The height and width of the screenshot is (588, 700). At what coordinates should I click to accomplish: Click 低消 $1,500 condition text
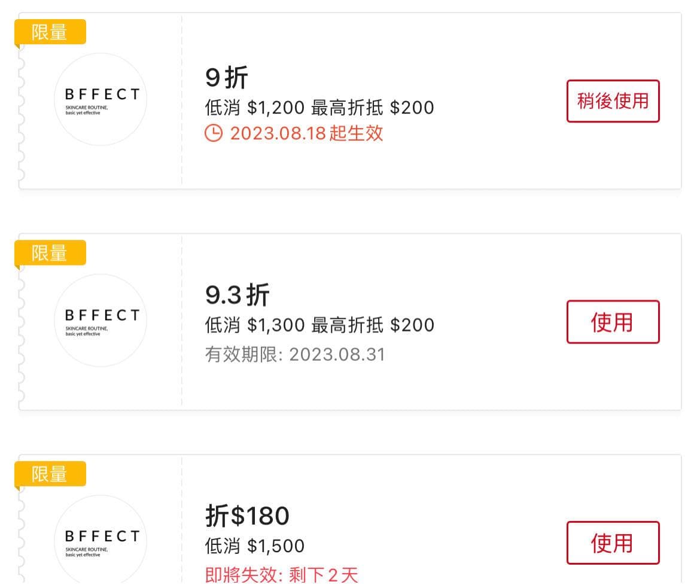255,546
